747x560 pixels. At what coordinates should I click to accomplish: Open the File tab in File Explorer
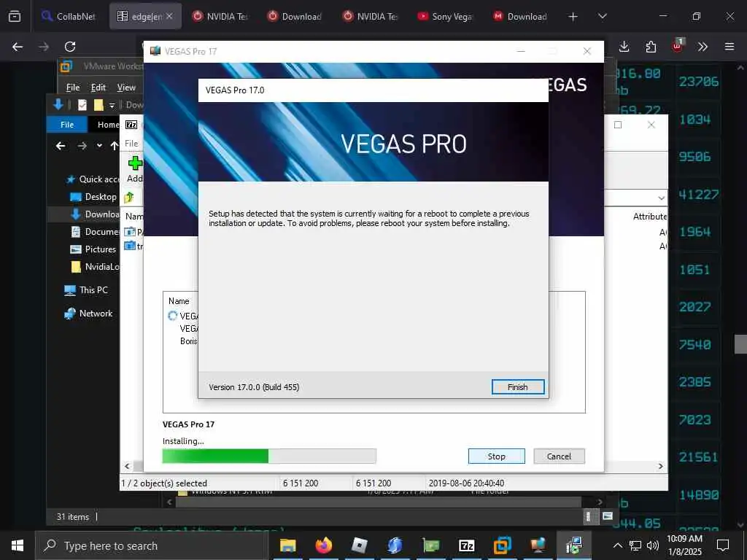click(x=67, y=125)
